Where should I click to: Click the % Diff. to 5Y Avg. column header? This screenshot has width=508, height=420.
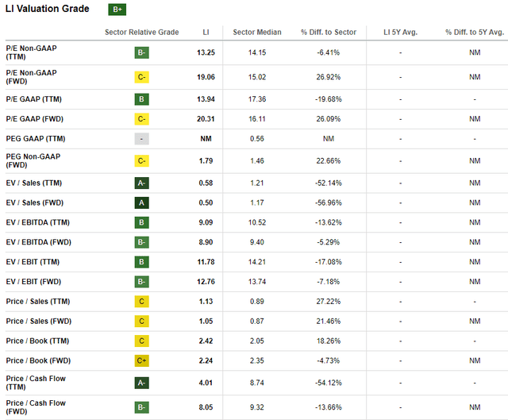475,32
